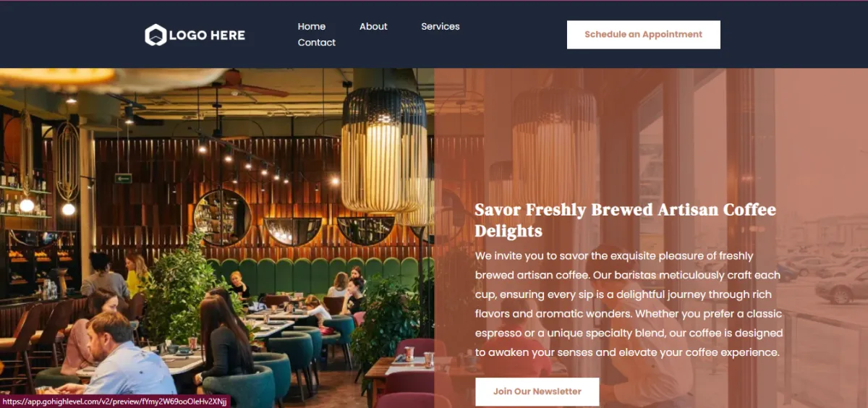Click the green exit sign in the photo
868x408 pixels.
124,178
